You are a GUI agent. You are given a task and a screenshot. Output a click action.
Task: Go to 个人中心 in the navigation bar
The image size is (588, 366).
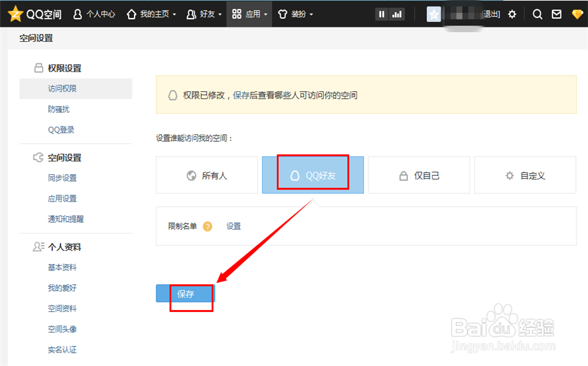point(94,14)
